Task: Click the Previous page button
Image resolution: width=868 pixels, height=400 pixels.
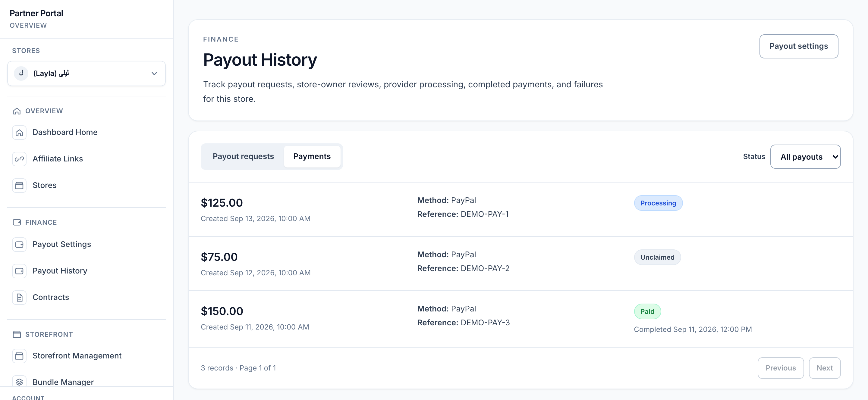Action: [x=780, y=368]
